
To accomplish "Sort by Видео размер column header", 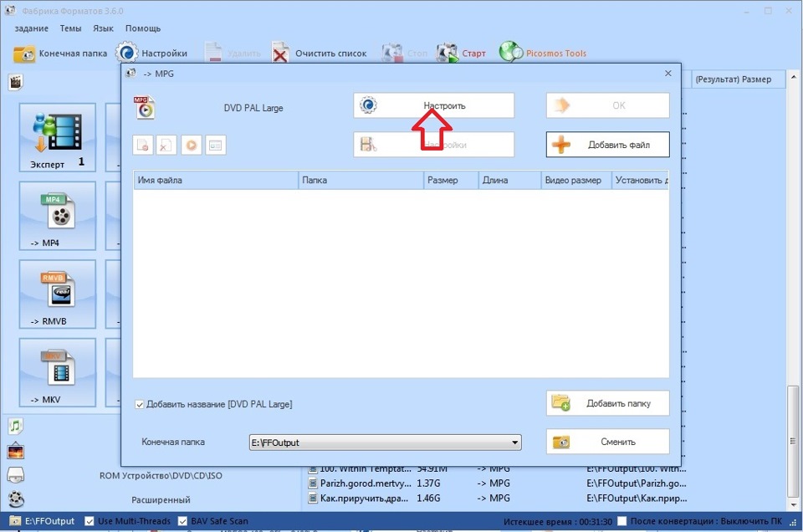I will point(576,180).
